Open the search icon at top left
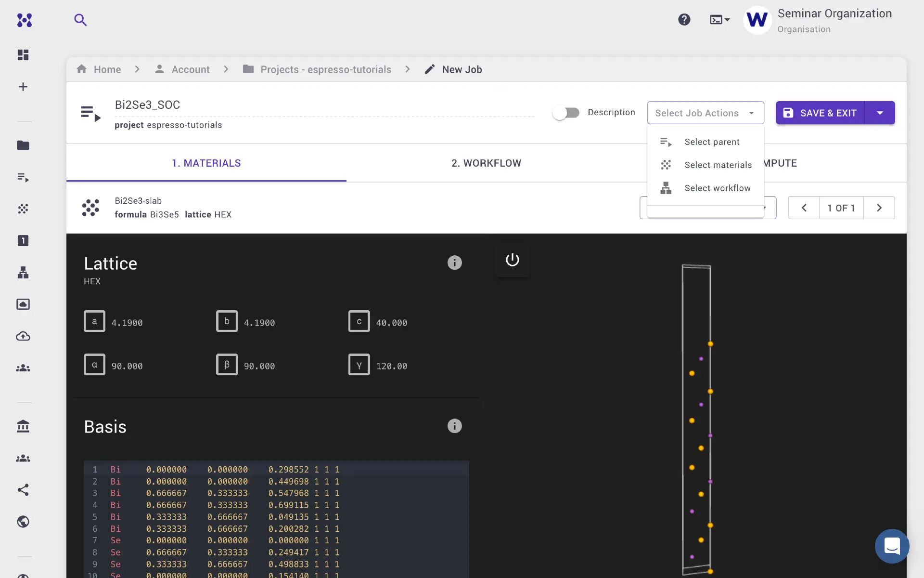This screenshot has width=924, height=578. [x=80, y=20]
